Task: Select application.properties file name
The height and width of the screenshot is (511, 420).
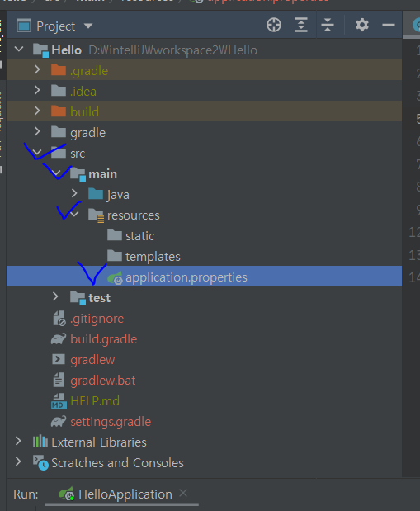Action: pyautogui.click(x=186, y=277)
